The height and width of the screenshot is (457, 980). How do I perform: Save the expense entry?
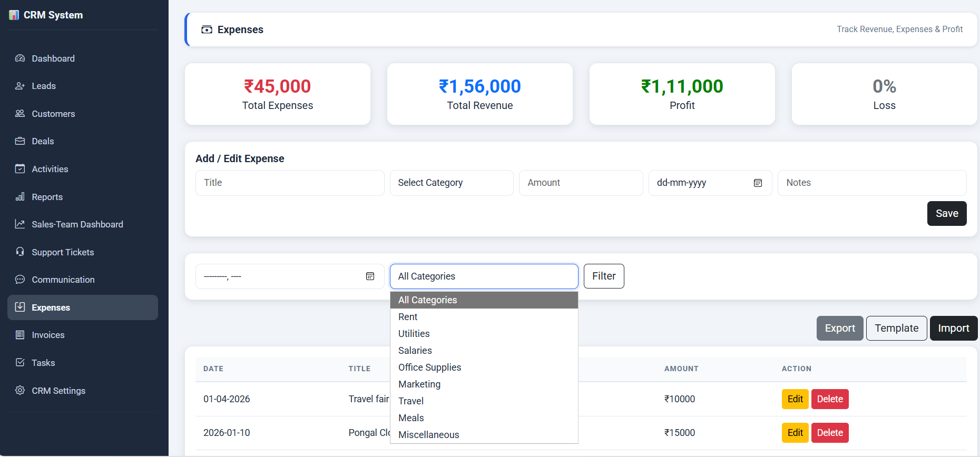click(947, 213)
